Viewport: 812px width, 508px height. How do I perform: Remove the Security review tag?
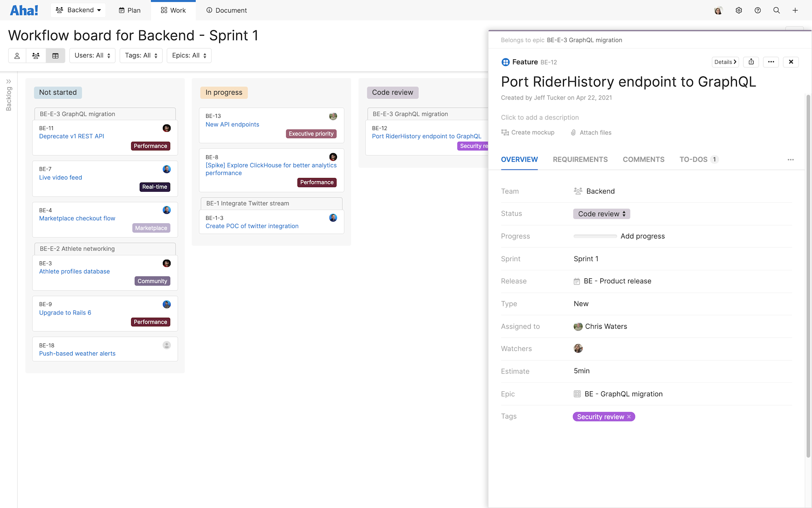pyautogui.click(x=629, y=417)
